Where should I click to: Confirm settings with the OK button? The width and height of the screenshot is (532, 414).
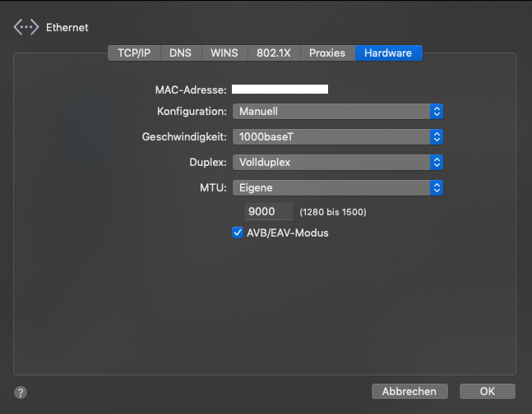[488, 391]
